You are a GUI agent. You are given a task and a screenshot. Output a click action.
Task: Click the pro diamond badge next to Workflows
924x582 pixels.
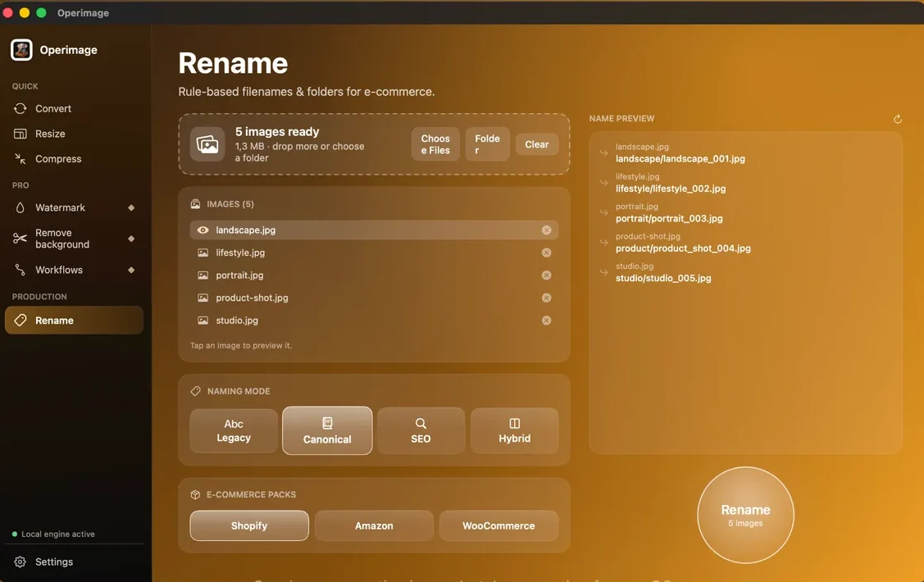click(x=131, y=270)
